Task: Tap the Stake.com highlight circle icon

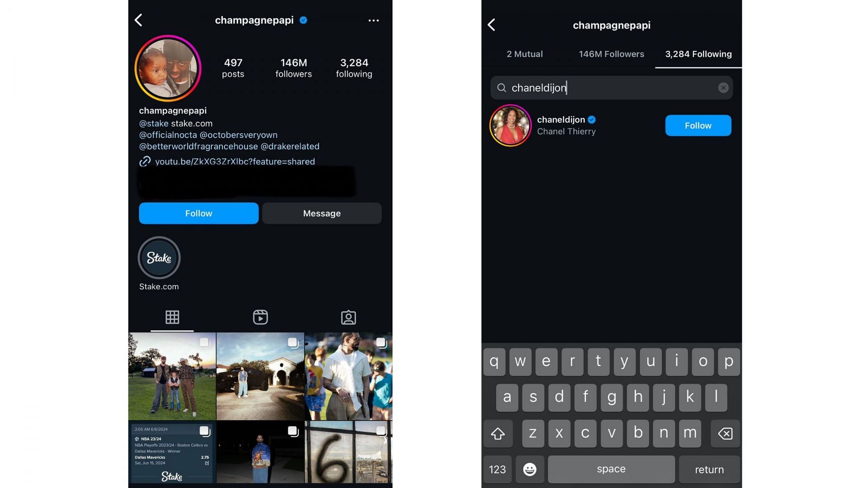Action: [x=159, y=258]
